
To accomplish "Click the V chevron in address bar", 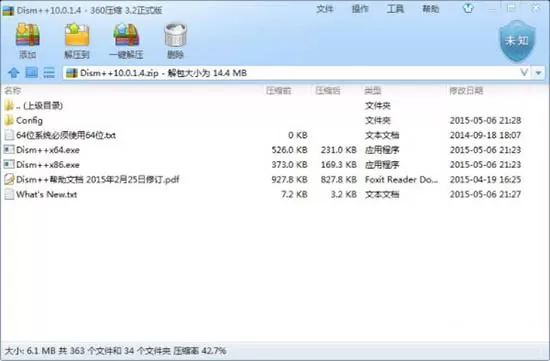I will pyautogui.click(x=524, y=73).
